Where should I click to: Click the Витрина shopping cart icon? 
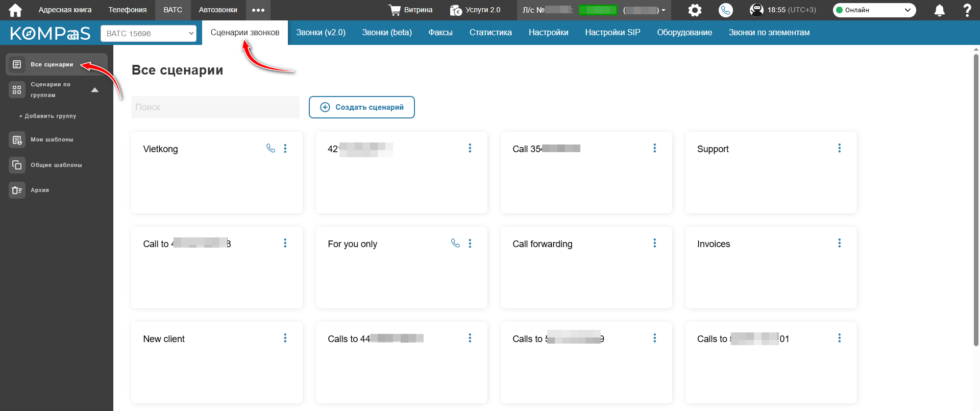[x=395, y=10]
